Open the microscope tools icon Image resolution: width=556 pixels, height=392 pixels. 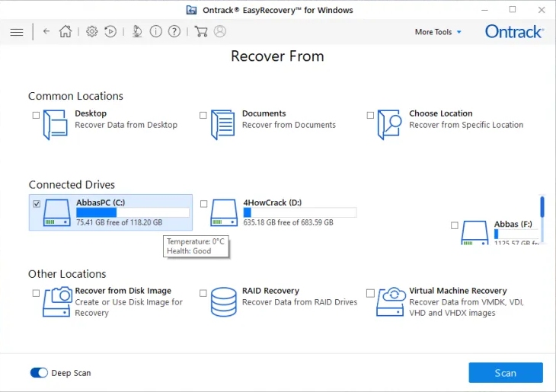[x=137, y=31]
